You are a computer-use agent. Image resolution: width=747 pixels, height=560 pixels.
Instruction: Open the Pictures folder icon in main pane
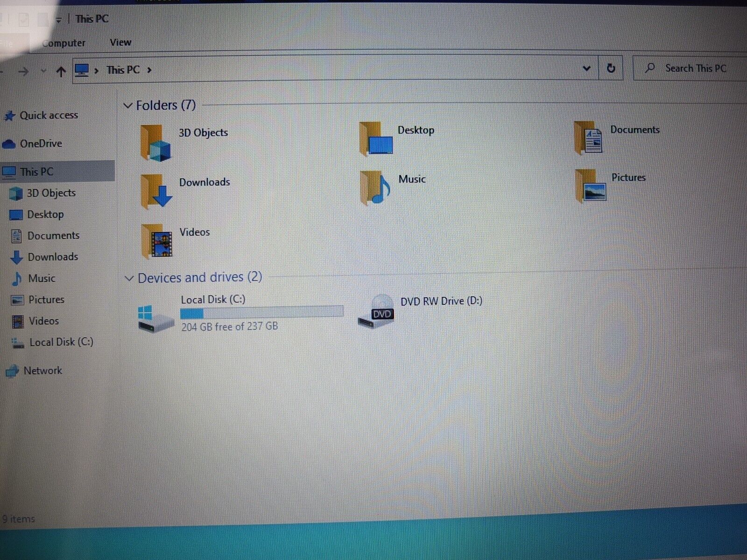tap(591, 185)
